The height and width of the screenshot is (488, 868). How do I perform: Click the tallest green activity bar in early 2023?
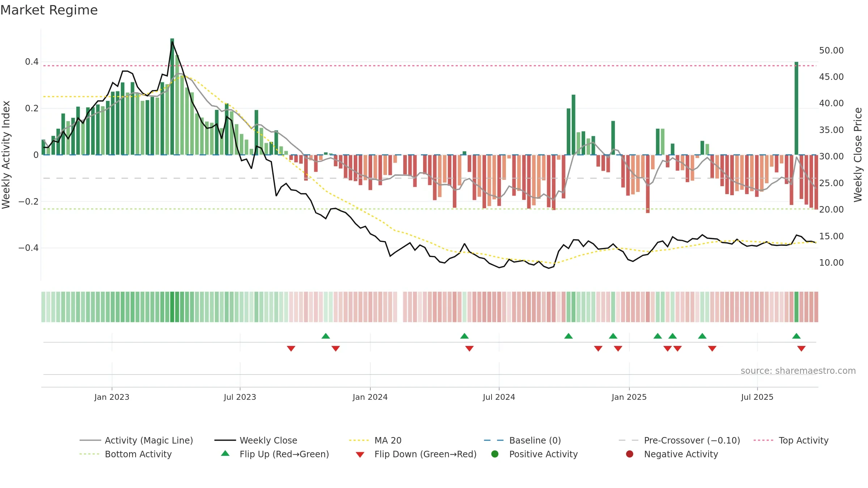tap(172, 97)
